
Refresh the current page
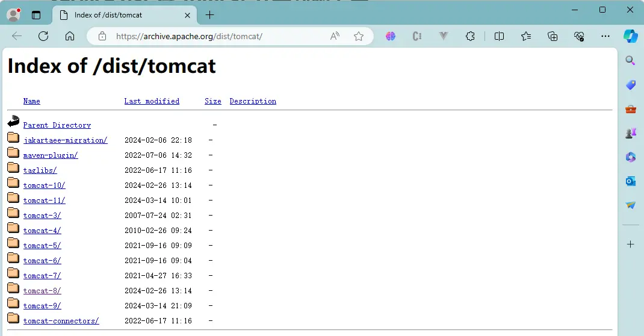point(43,36)
